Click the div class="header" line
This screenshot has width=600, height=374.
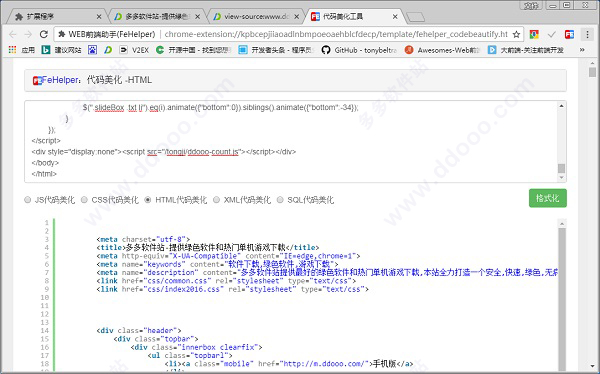tap(139, 330)
